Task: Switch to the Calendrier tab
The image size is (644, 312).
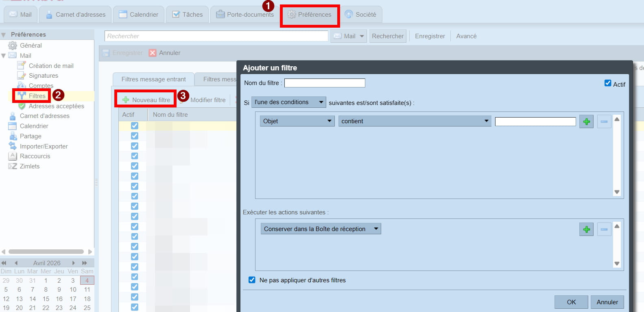Action: (139, 15)
